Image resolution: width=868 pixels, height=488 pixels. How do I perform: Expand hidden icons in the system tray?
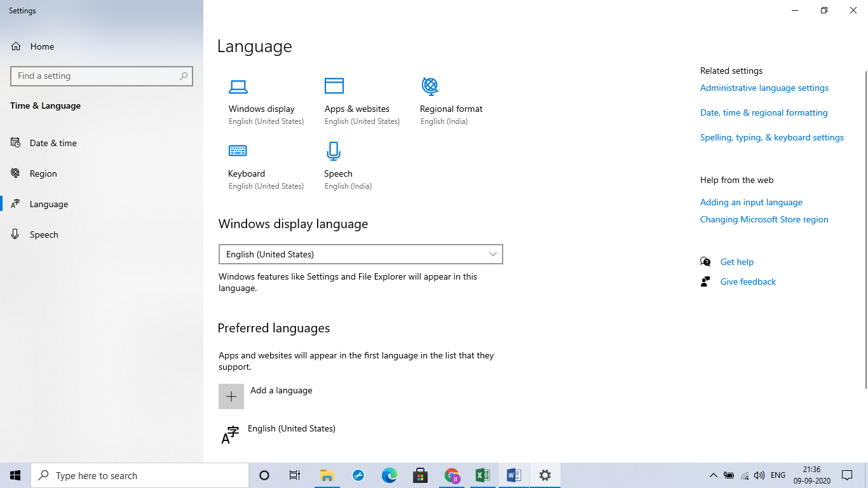[x=713, y=475]
